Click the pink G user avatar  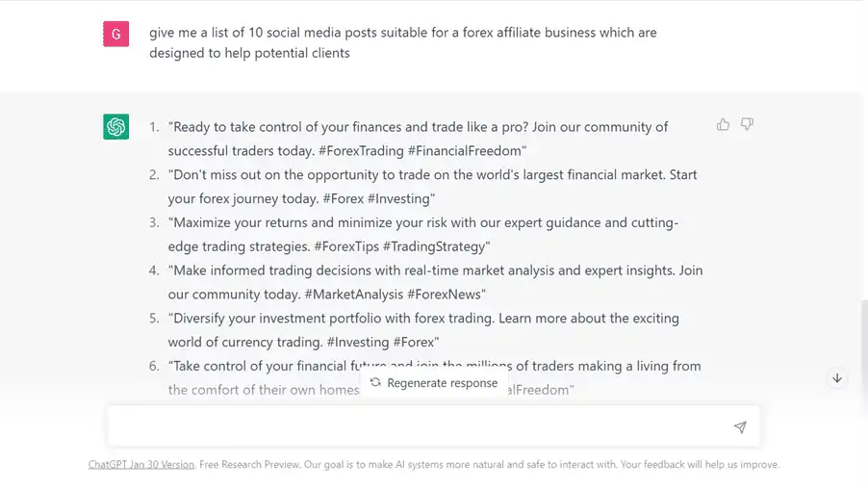click(x=116, y=34)
